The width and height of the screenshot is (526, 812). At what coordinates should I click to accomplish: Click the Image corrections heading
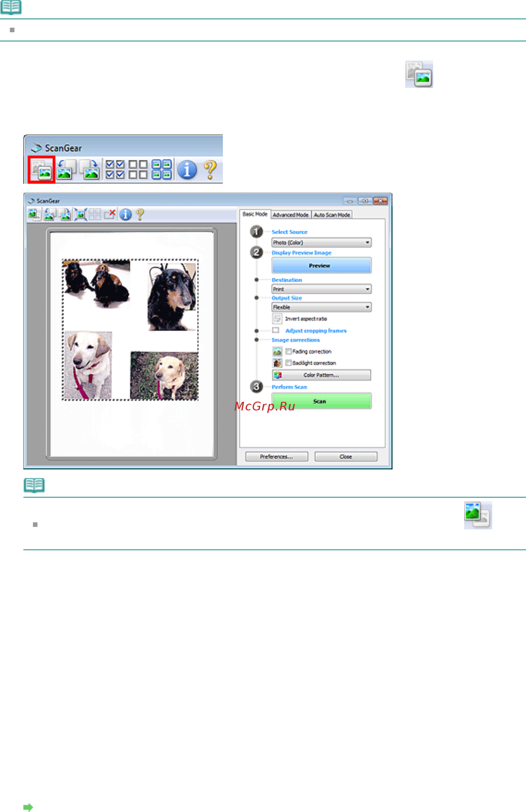(296, 340)
